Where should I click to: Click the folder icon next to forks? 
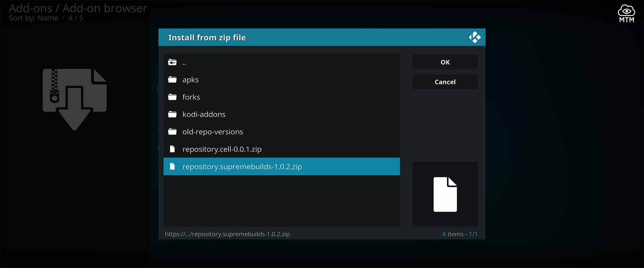click(172, 97)
